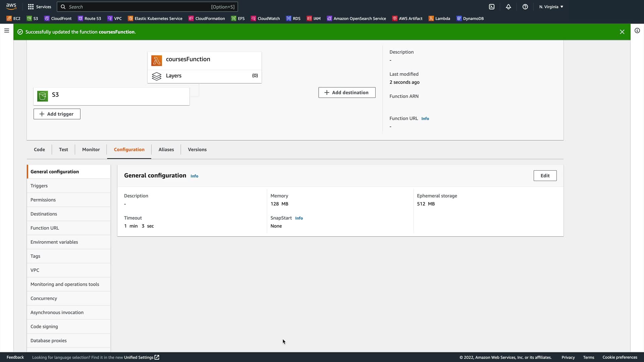Click Edit in General configuration
Viewport: 644px width, 362px height.
(x=545, y=176)
